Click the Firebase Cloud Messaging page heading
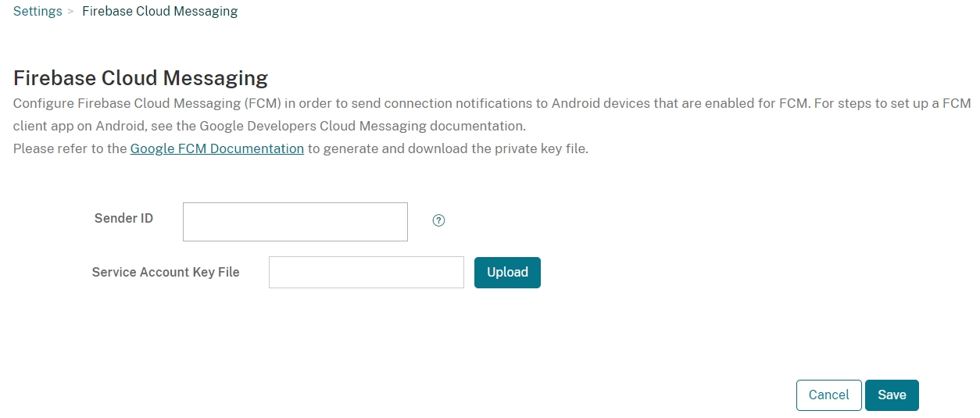 point(141,78)
